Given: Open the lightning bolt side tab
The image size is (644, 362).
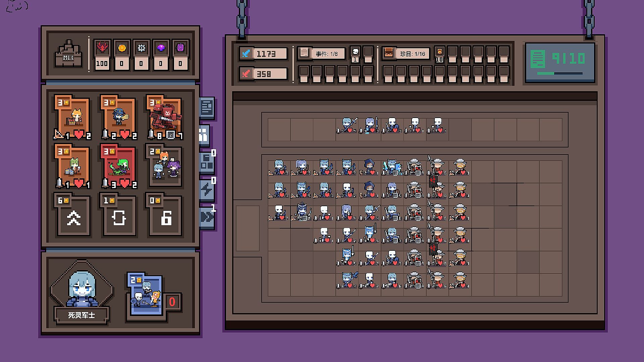Looking at the screenshot, I should tap(207, 190).
